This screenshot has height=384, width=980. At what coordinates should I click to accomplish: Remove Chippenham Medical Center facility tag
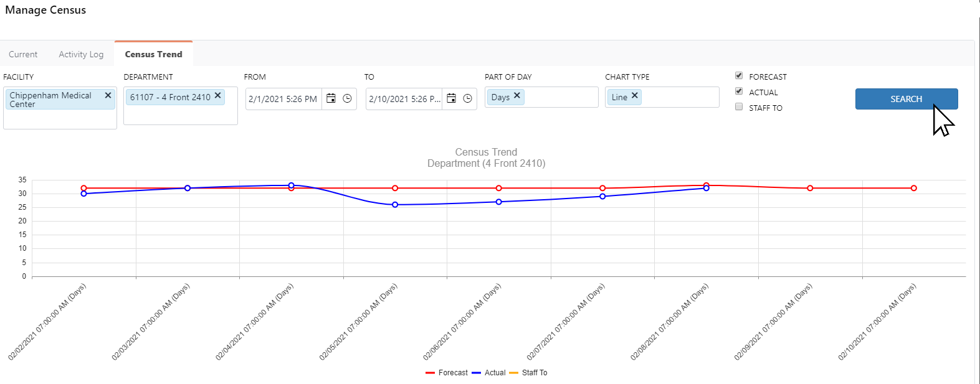click(108, 95)
